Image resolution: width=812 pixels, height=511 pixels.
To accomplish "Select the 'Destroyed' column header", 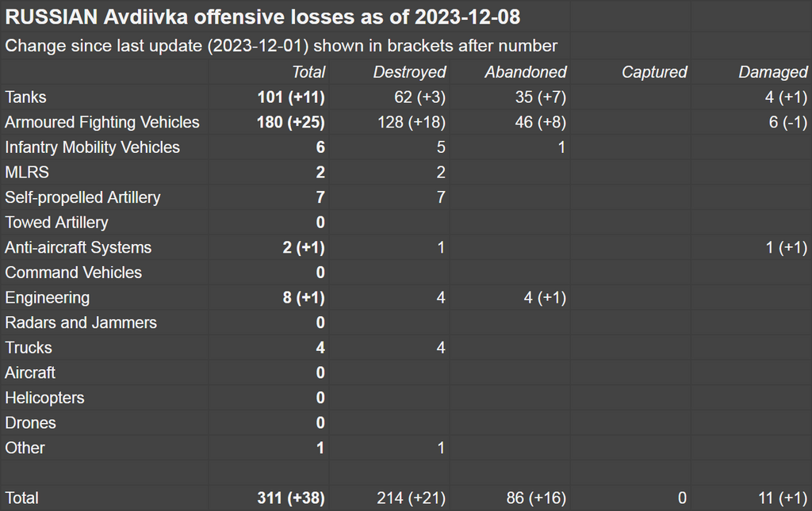I will pyautogui.click(x=409, y=72).
